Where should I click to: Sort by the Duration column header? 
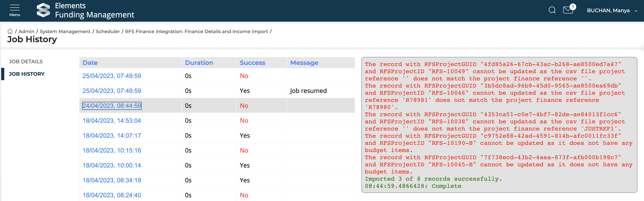pyautogui.click(x=199, y=63)
